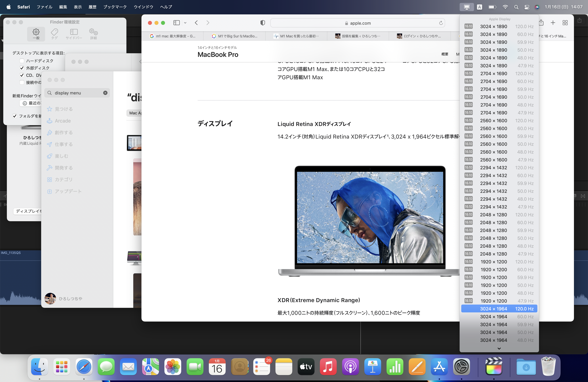Click the screen mirroring icon in menu bar
588x382 pixels.
click(x=466, y=7)
